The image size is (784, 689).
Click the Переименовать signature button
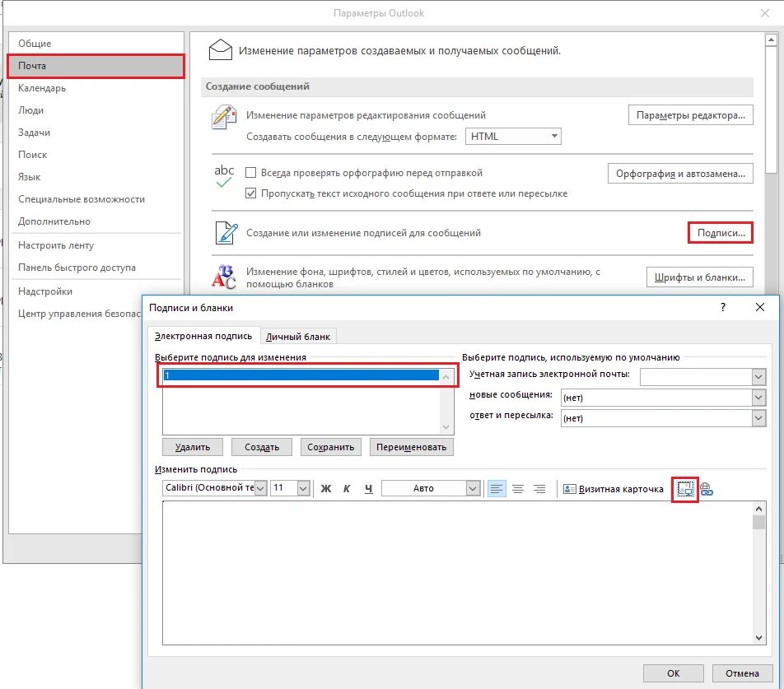pos(411,447)
